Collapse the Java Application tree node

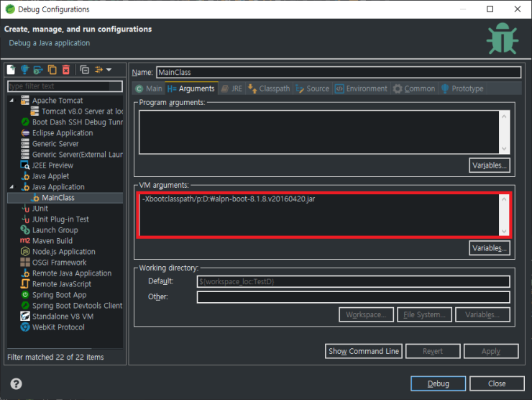pos(13,187)
